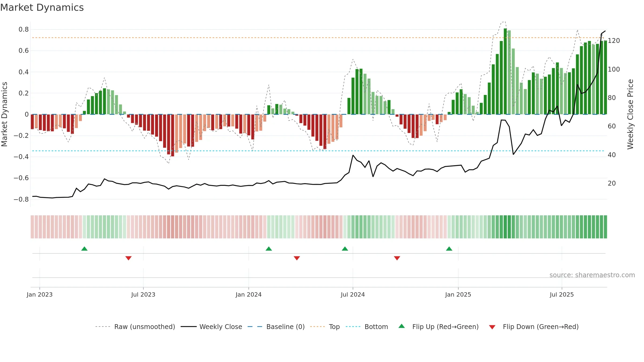
Task: Click the Jul 2023 axis label
Action: [143, 294]
